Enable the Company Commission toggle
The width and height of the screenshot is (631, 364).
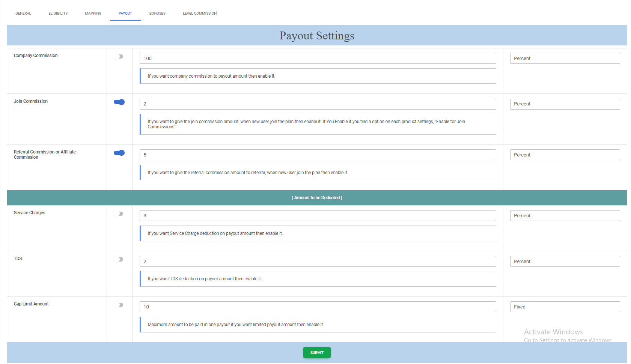pyautogui.click(x=119, y=56)
